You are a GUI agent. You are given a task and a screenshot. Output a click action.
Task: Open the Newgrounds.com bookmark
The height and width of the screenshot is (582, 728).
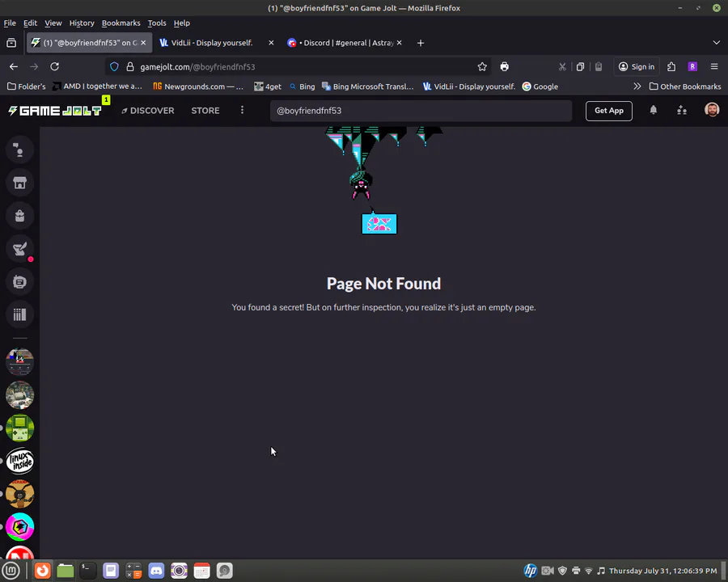click(x=198, y=86)
